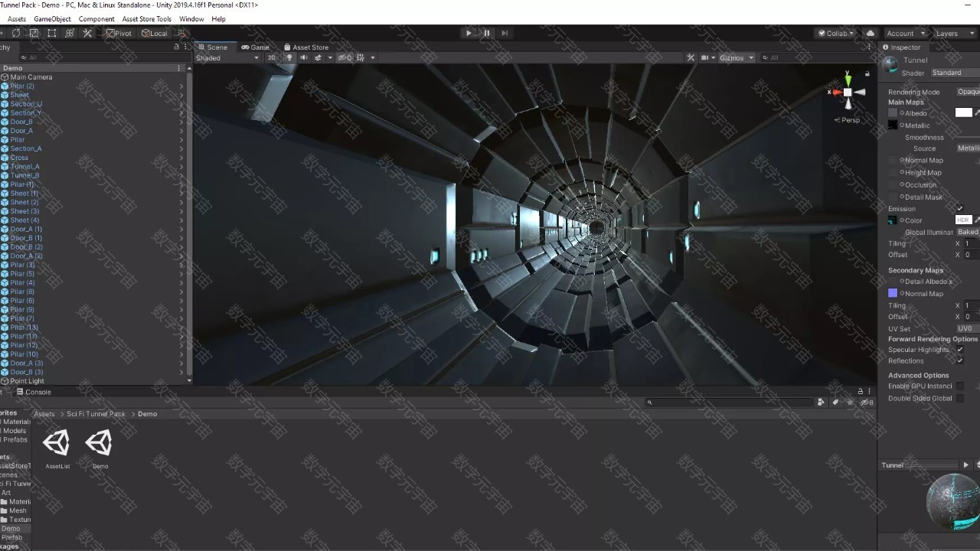Open the GameObject menu
The image size is (980, 551).
point(52,18)
